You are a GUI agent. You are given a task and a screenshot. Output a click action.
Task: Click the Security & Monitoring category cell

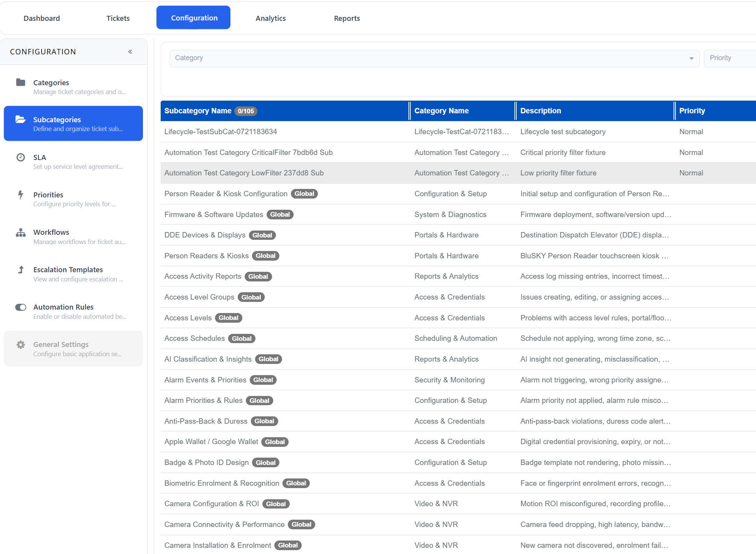coord(450,380)
